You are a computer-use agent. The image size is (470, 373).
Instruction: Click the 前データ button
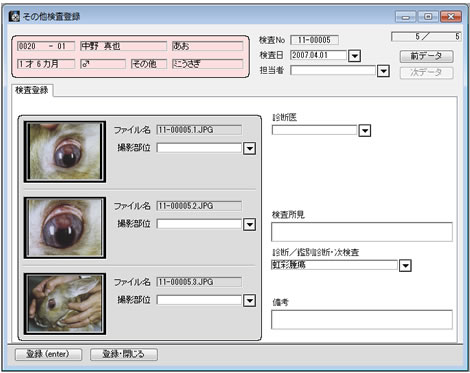tap(426, 56)
